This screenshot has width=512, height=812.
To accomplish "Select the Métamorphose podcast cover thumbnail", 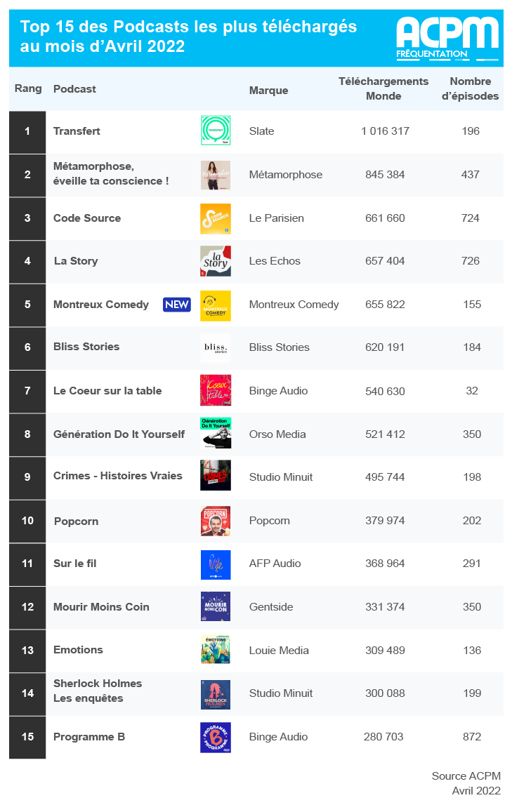I will 216,175.
